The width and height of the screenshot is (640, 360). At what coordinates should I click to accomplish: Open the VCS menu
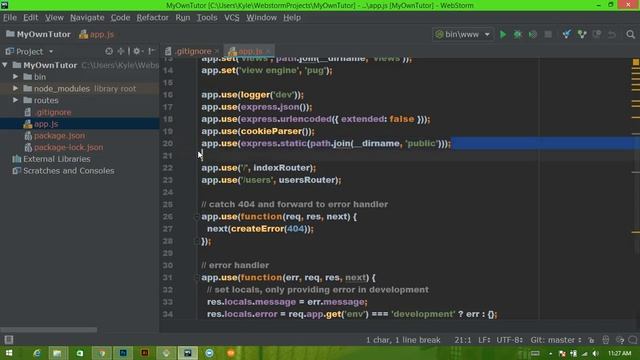point(231,18)
